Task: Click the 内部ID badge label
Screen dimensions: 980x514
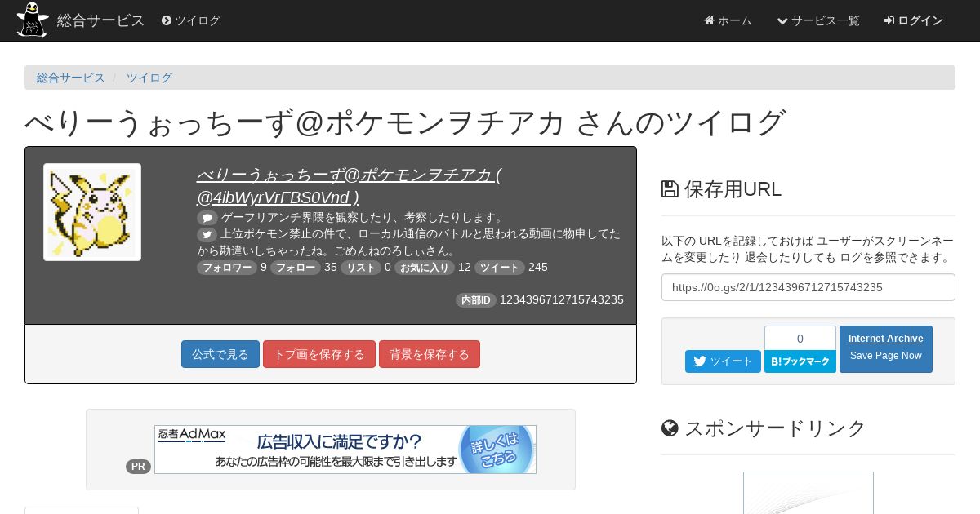Action: click(476, 300)
